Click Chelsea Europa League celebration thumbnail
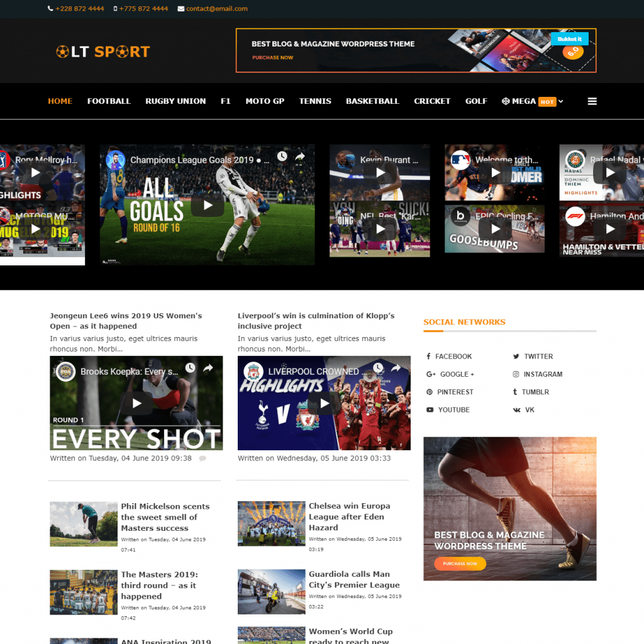The image size is (644, 644). coord(272,524)
